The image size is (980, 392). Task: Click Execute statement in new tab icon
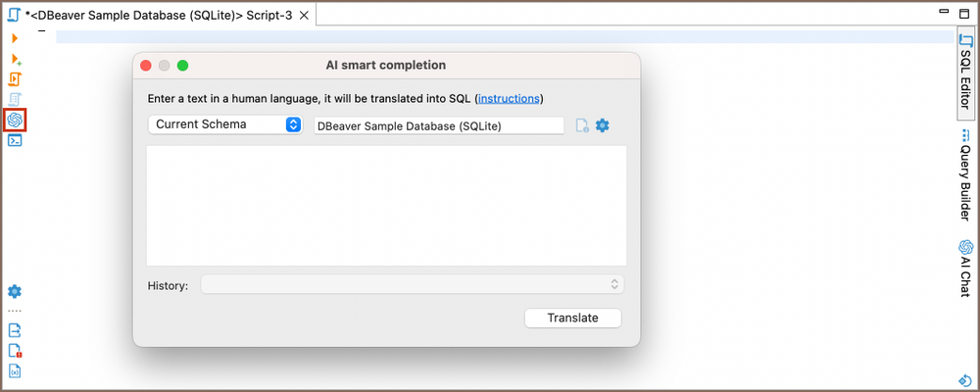[15, 59]
